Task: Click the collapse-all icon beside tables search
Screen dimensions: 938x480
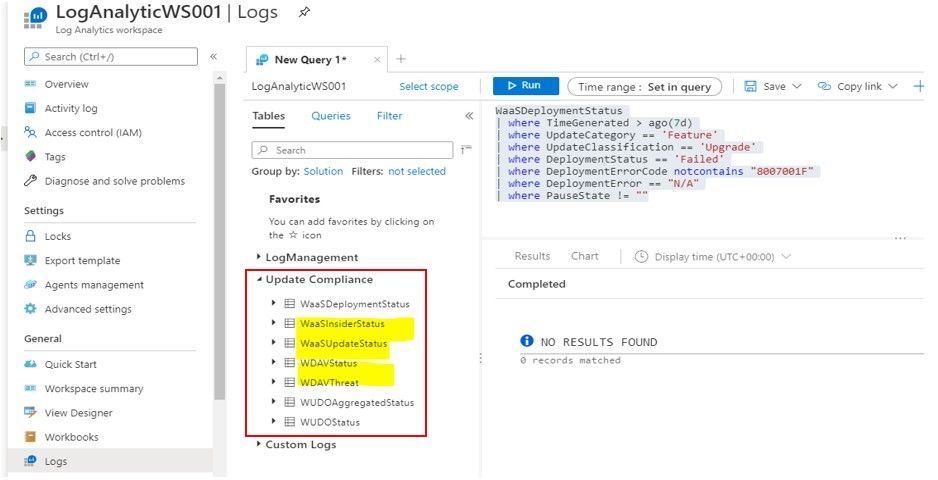Action: coord(467,150)
